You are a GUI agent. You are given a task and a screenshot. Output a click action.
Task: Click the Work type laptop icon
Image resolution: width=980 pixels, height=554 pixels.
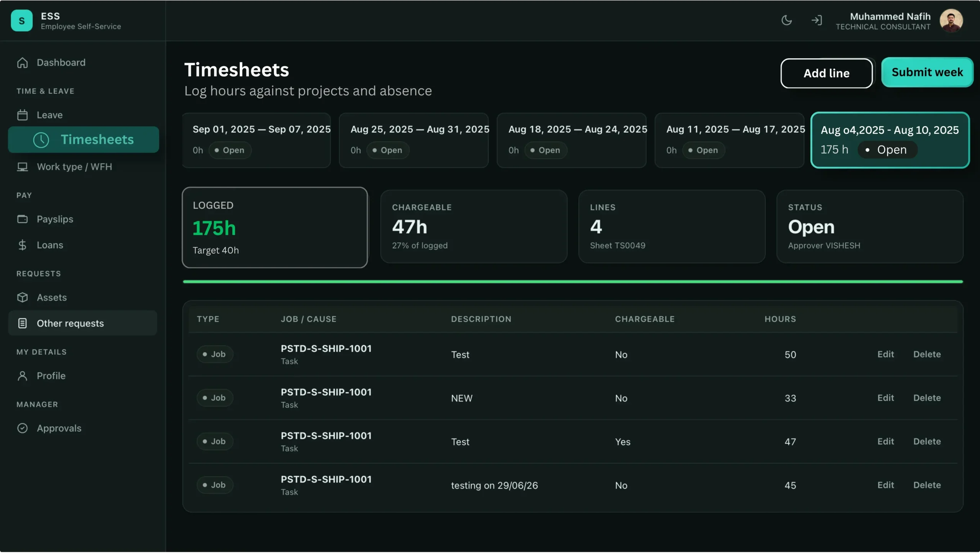coord(23,167)
